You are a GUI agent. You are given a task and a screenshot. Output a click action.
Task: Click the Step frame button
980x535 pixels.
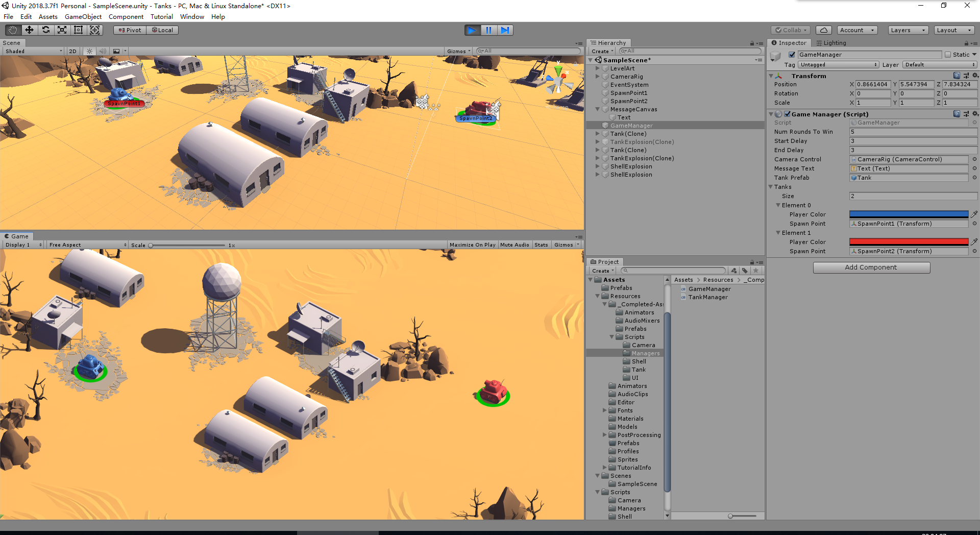505,30
